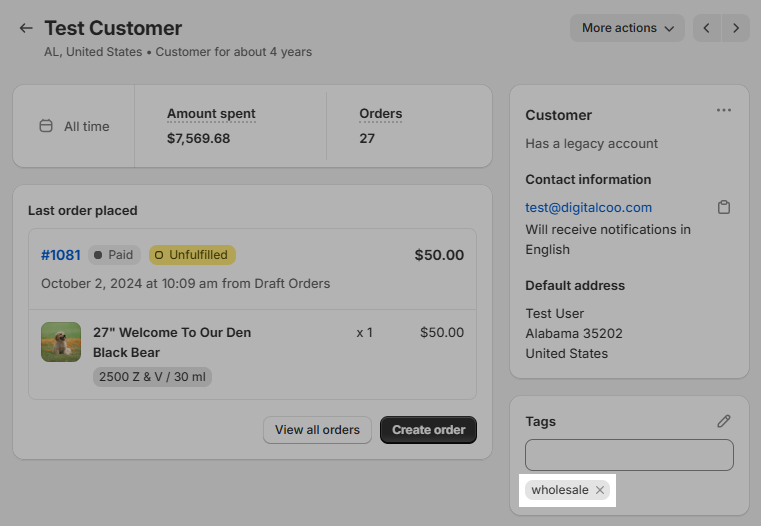The image size is (761, 526).
Task: Open the test@digitalcoo.com email link
Action: click(588, 207)
